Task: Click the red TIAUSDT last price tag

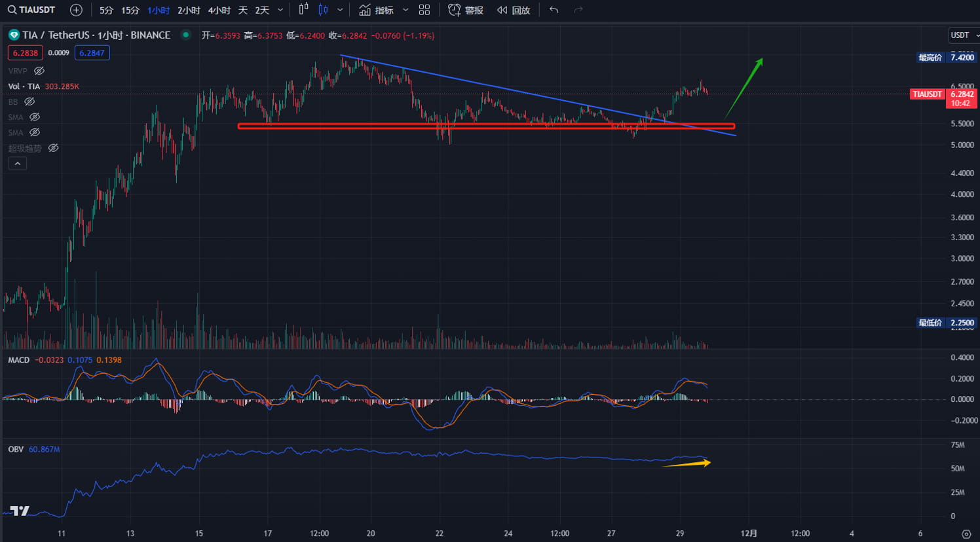Action: click(927, 94)
